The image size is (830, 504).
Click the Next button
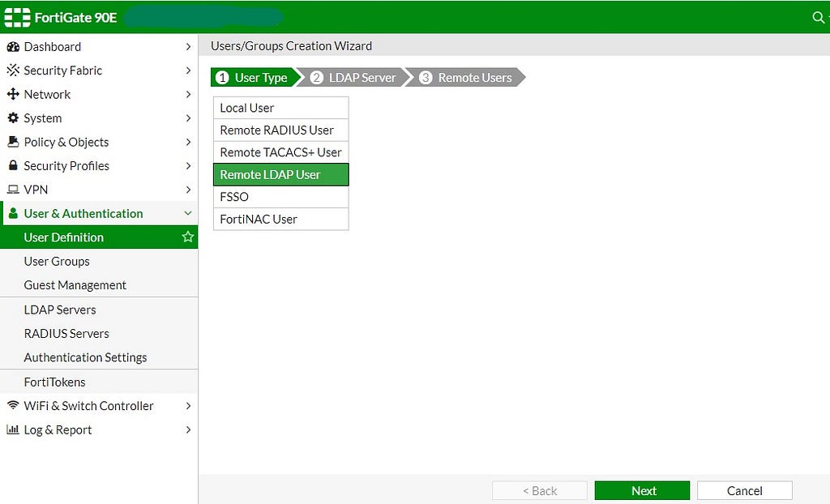click(x=642, y=491)
